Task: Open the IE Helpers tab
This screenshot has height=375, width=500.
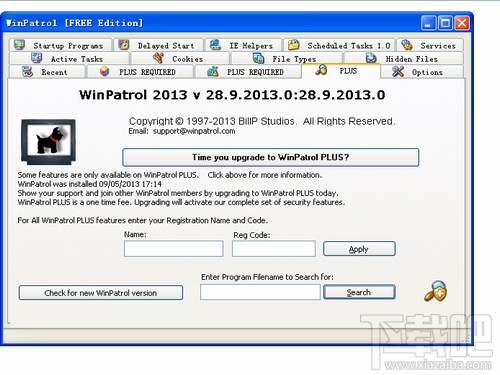Action: coord(243,45)
